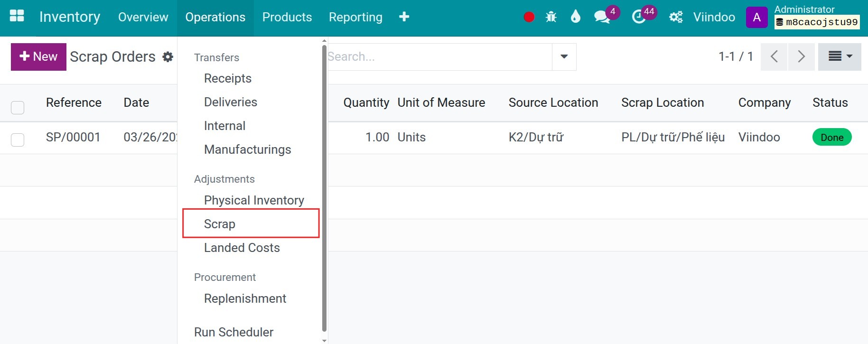Open Landed Costs menu entry
The width and height of the screenshot is (868, 344).
pos(242,248)
